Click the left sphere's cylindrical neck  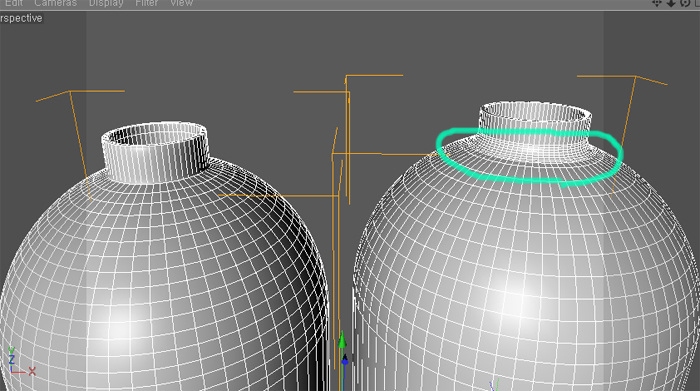(155, 153)
